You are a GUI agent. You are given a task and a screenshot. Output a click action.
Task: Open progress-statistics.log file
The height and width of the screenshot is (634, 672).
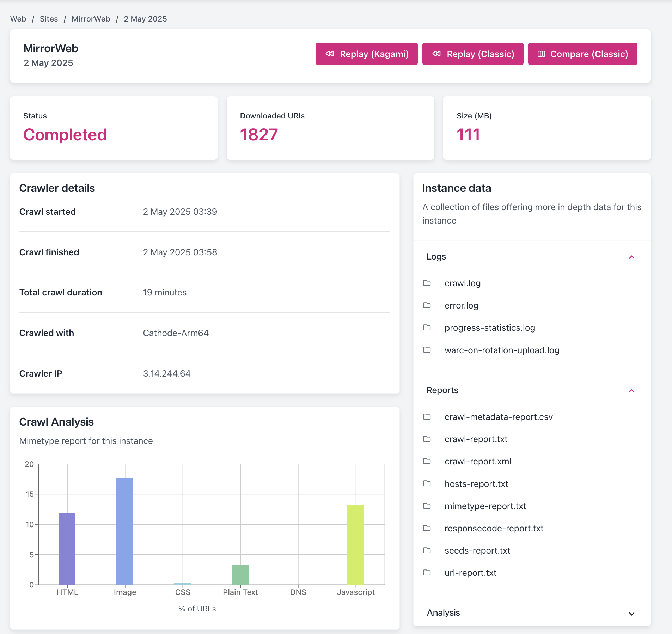coord(490,328)
